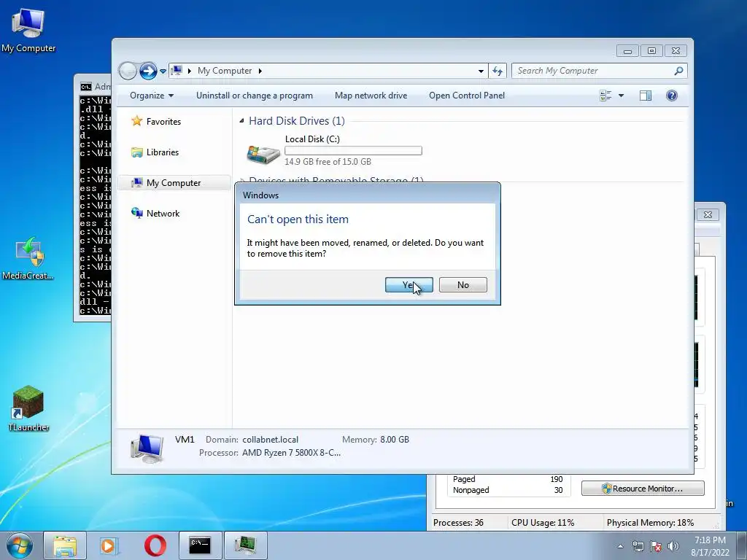Expand arrow after My Computer in address bar

[x=260, y=71]
